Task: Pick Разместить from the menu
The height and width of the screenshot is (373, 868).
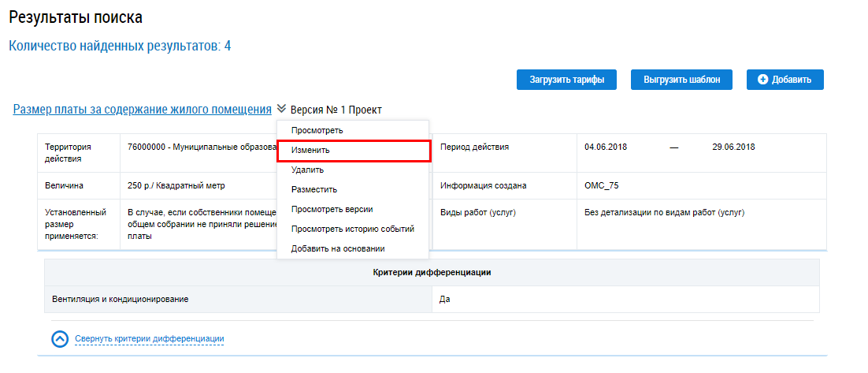Action: pyautogui.click(x=313, y=189)
